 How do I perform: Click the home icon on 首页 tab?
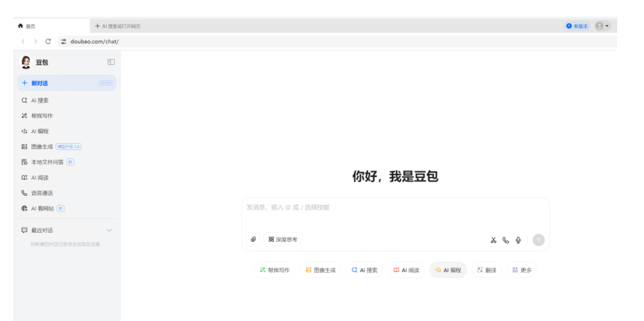click(x=21, y=26)
